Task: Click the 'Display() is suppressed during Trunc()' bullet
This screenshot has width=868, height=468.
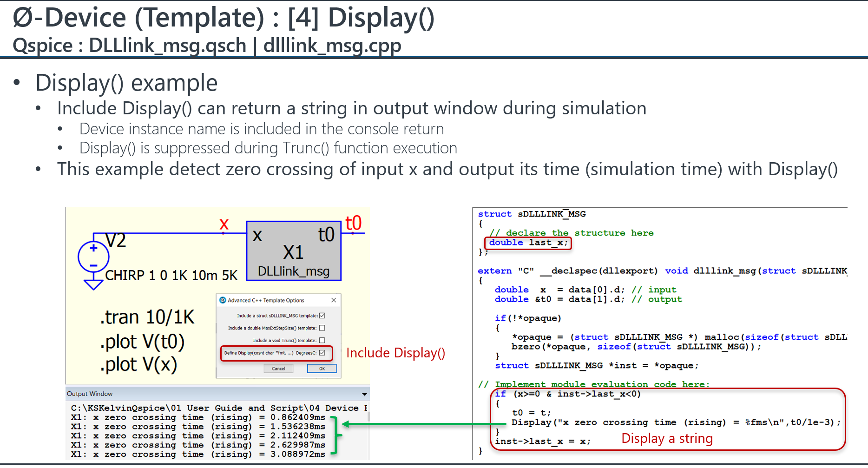Action: [268, 148]
